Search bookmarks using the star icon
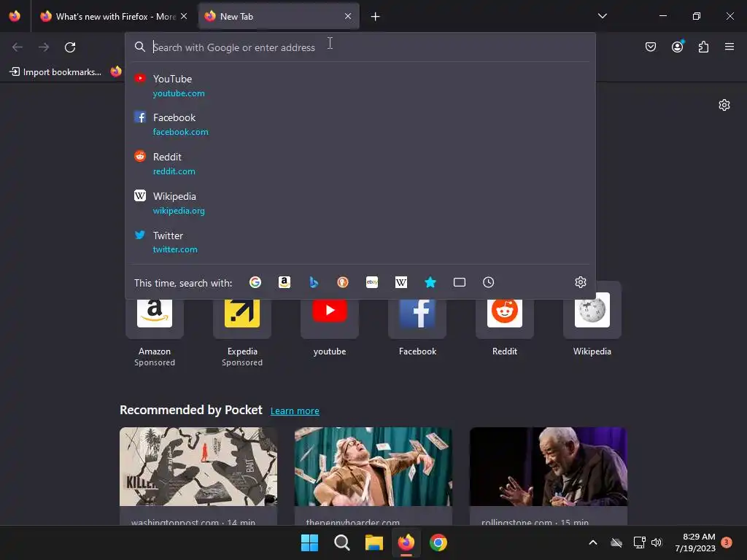 [430, 282]
